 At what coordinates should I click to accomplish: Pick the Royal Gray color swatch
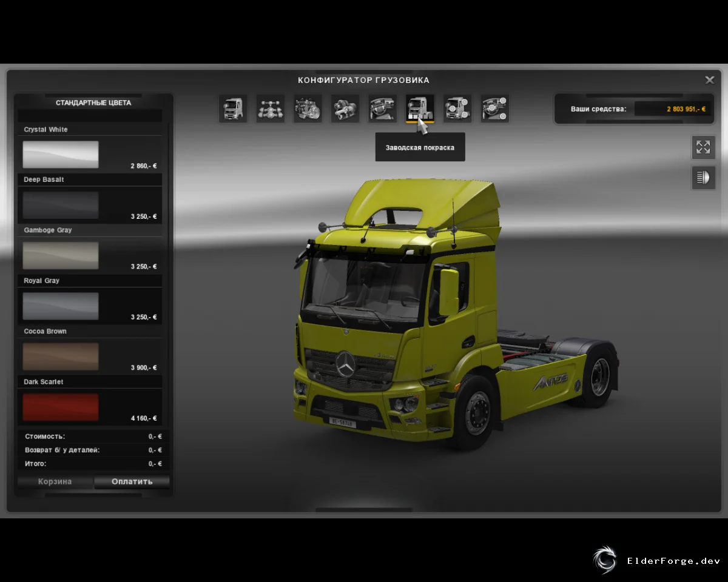tap(61, 306)
